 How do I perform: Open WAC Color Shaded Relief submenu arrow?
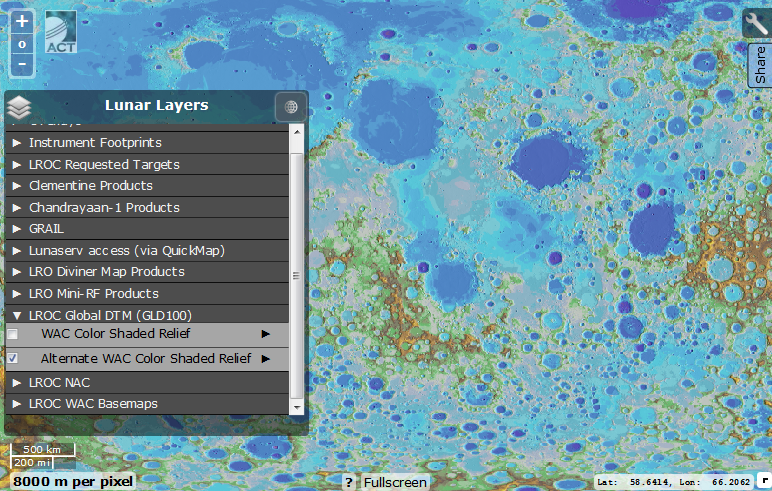point(266,334)
